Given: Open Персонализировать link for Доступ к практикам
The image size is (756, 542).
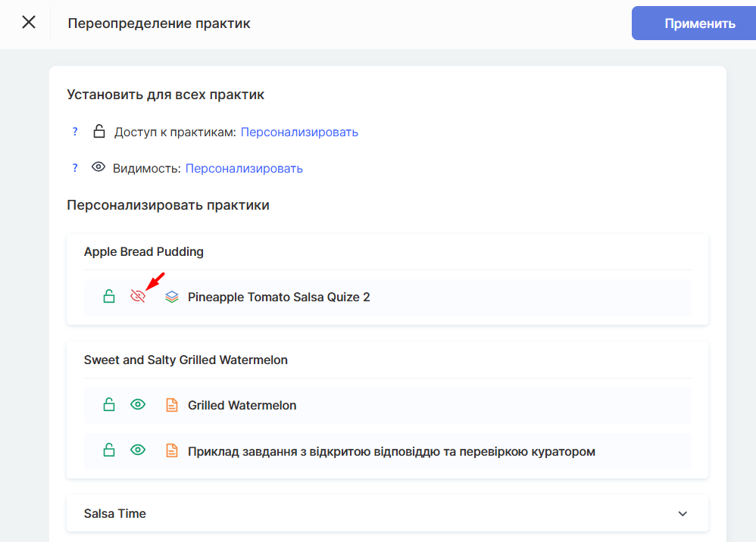Looking at the screenshot, I should tap(299, 132).
